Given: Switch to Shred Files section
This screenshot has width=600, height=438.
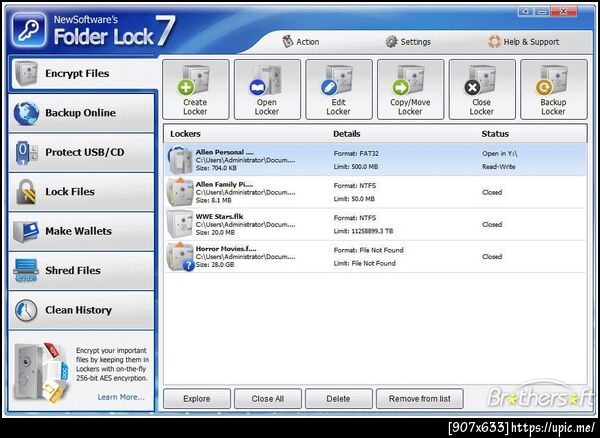Looking at the screenshot, I should [81, 270].
